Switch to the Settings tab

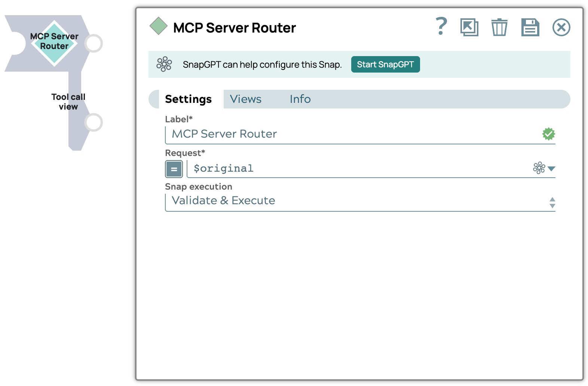click(x=189, y=99)
